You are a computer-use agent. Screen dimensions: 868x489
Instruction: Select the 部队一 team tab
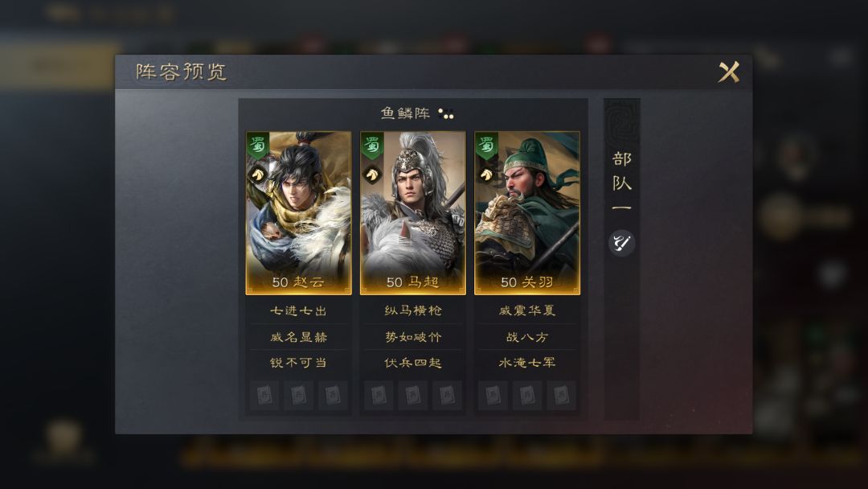tap(621, 183)
